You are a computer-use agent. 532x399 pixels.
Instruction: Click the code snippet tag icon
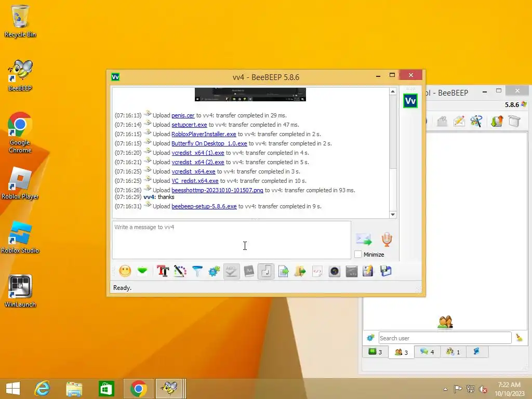coord(317,271)
